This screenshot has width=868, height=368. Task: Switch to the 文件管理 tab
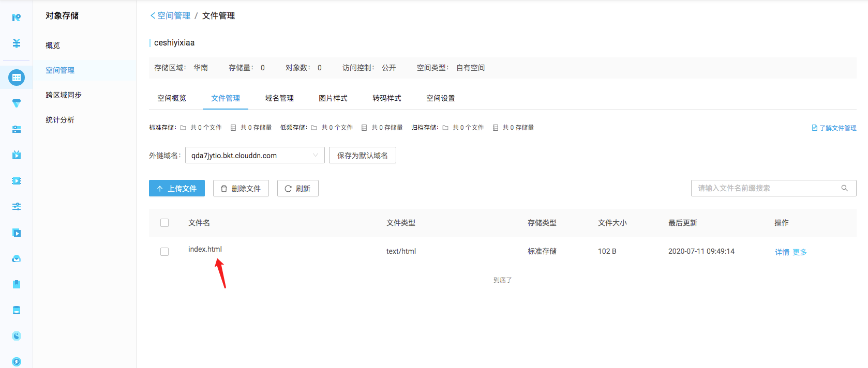226,98
